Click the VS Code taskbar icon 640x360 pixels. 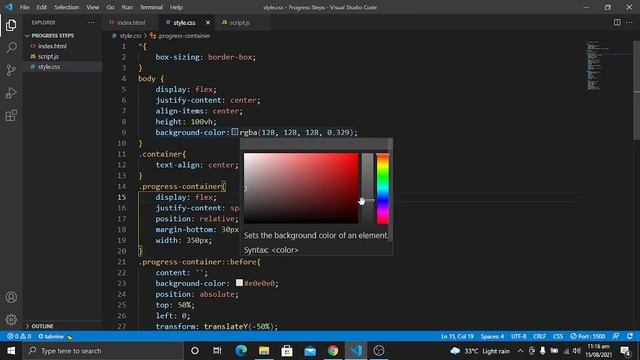[356, 351]
